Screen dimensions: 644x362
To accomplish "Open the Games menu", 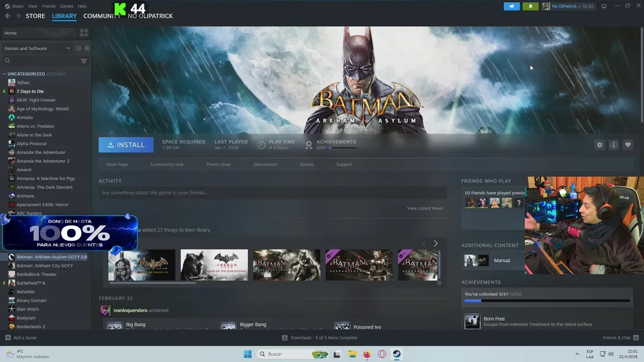I will tap(66, 6).
